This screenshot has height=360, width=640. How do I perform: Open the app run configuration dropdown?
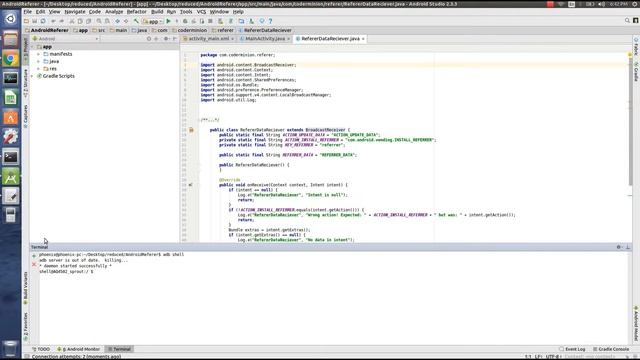tap(153, 21)
